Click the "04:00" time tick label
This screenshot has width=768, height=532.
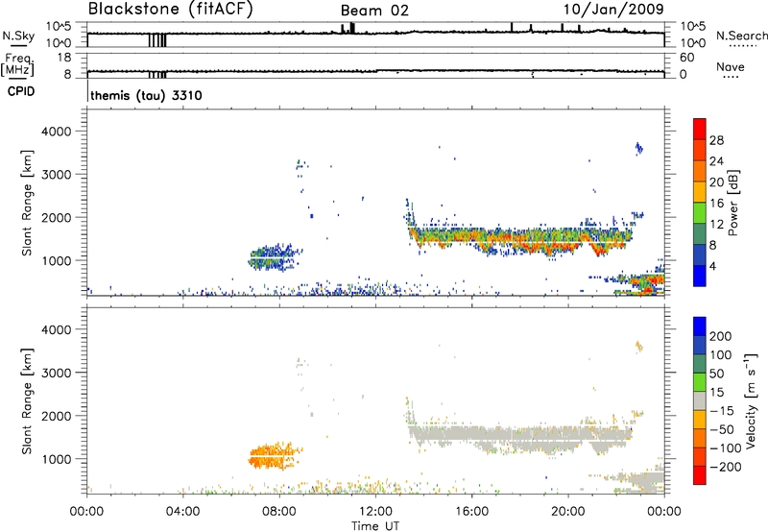[182, 512]
